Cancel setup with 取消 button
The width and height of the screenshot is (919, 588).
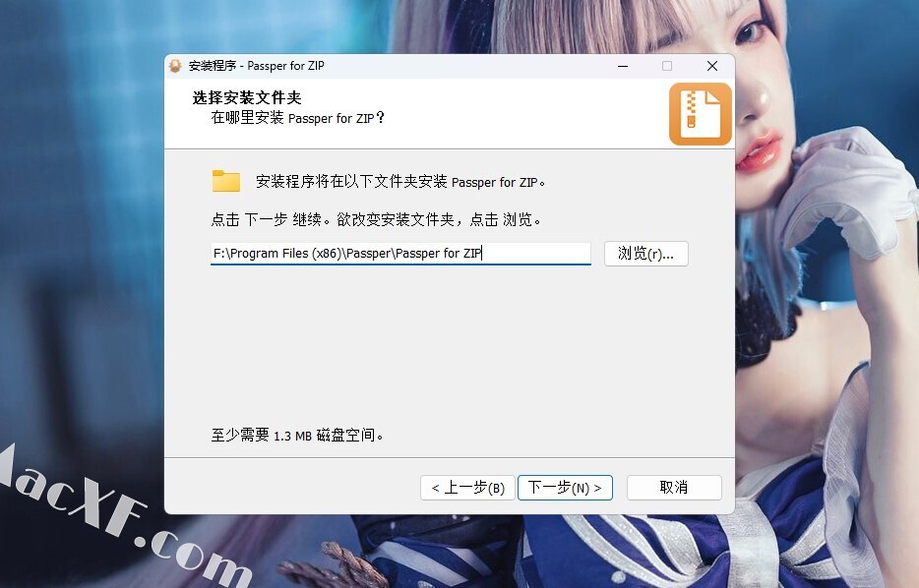click(674, 488)
